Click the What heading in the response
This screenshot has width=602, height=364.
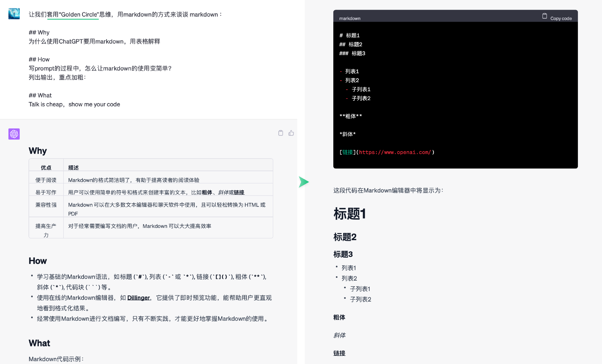[x=39, y=343]
